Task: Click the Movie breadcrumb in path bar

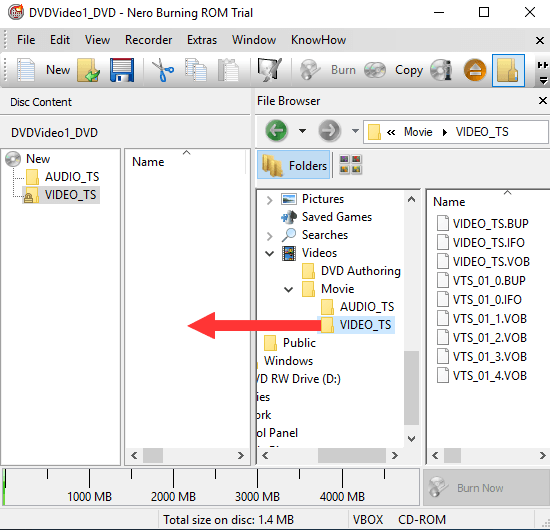Action: [x=418, y=132]
